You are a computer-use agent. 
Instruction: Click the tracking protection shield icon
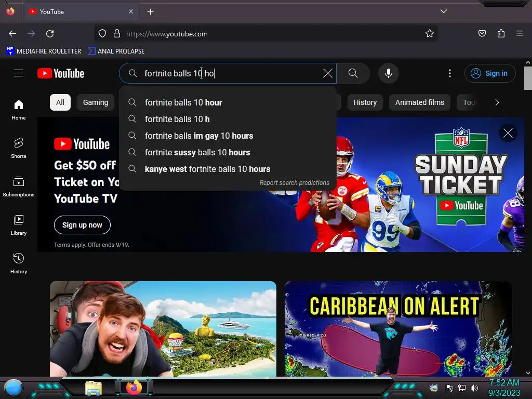click(x=102, y=34)
